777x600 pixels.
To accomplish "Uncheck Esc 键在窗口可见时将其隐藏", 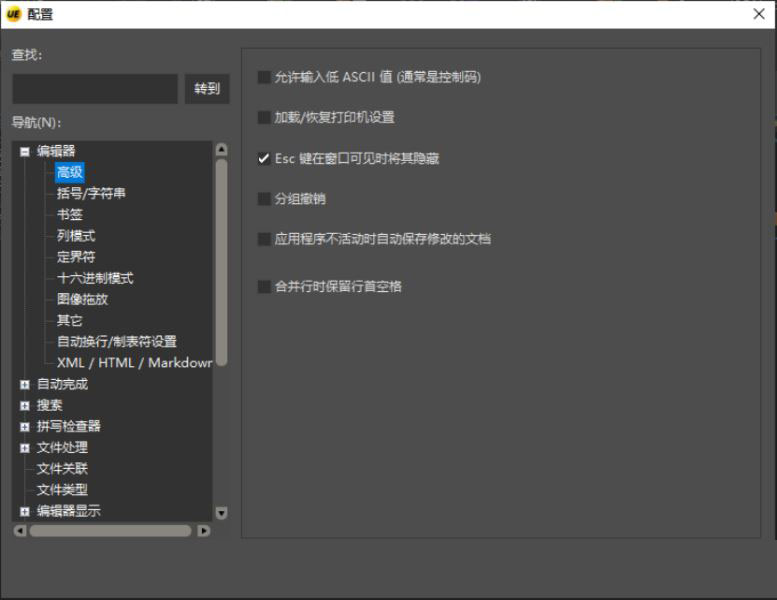I will [x=264, y=159].
